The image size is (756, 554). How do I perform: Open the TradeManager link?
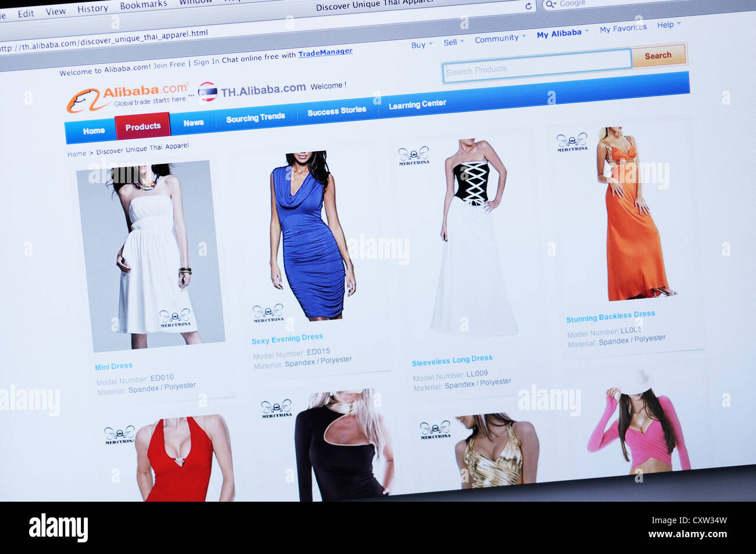click(x=325, y=52)
